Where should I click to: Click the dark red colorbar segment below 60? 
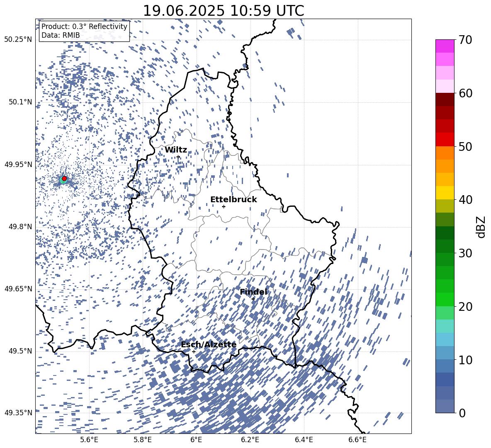[x=445, y=100]
